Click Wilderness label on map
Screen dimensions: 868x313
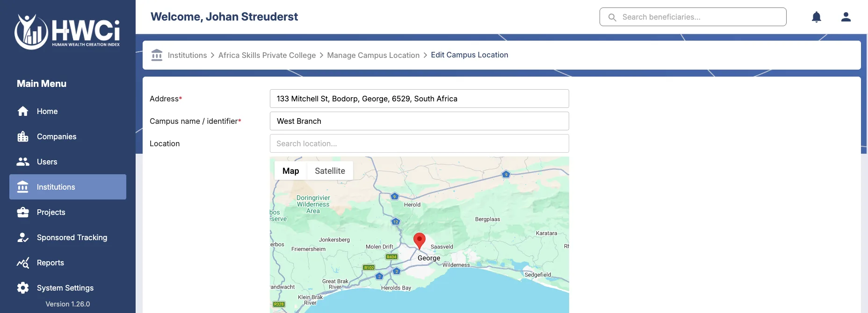point(456,265)
